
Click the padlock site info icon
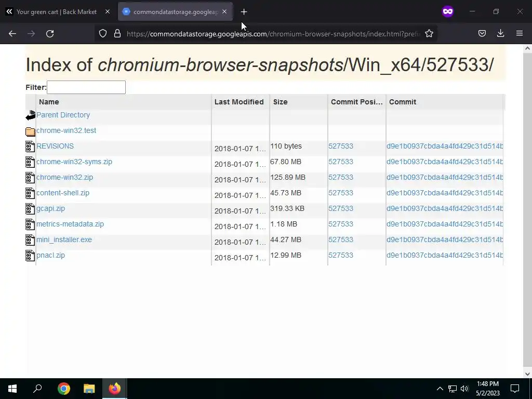point(117,34)
